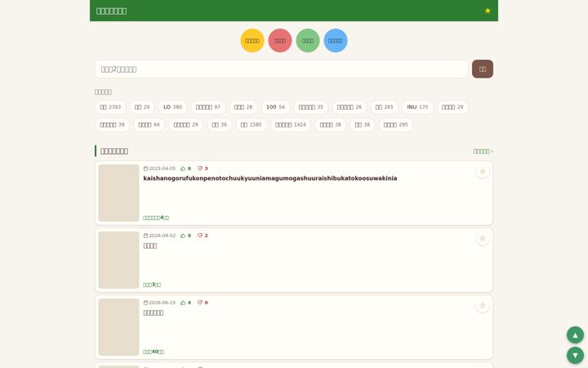The height and width of the screenshot is (368, 588).
Task: Click the thumbs-up icon on the 2023-04-05 post
Action: (183, 168)
